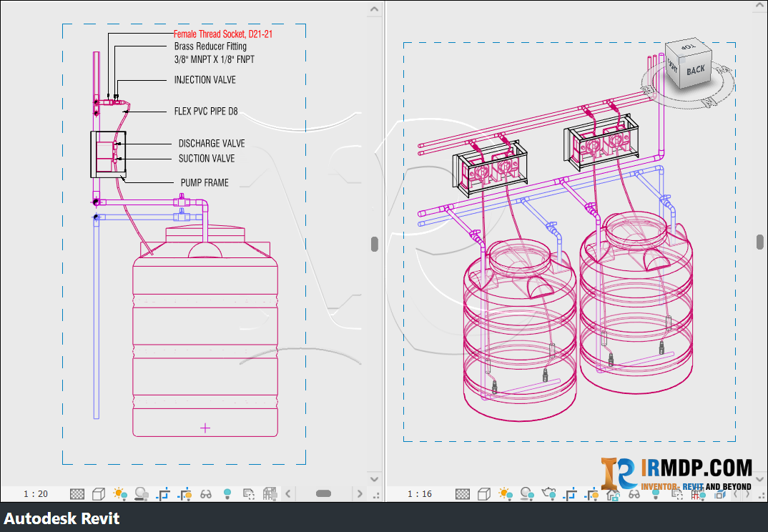Screen dimensions: 768x532
Task: Select the PUMP FRAME label
Action: pos(205,183)
